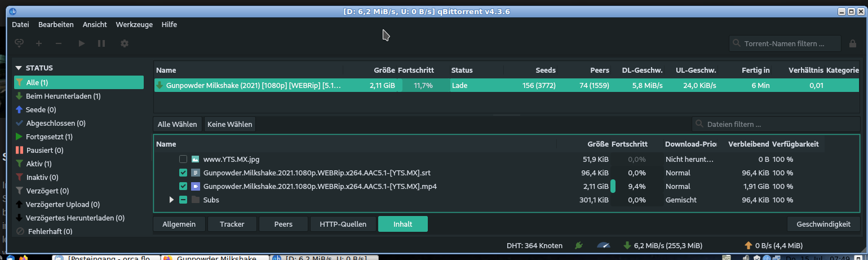Screen dimensions: 868x260
Task: Select the Alle (1) status filter
Action: point(79,82)
